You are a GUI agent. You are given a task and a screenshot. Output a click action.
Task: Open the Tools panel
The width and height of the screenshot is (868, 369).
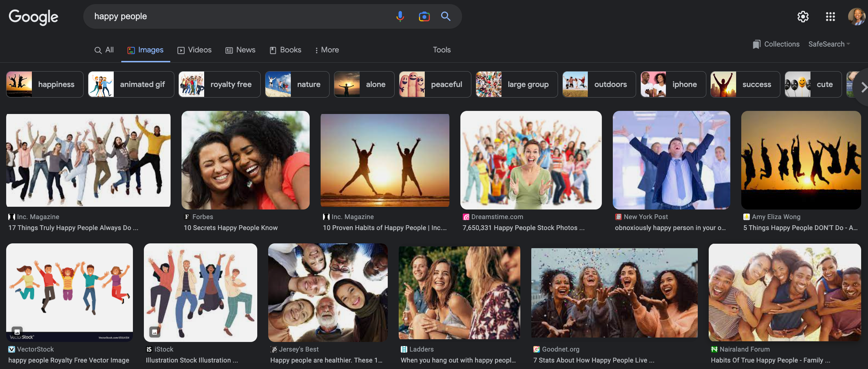click(442, 50)
